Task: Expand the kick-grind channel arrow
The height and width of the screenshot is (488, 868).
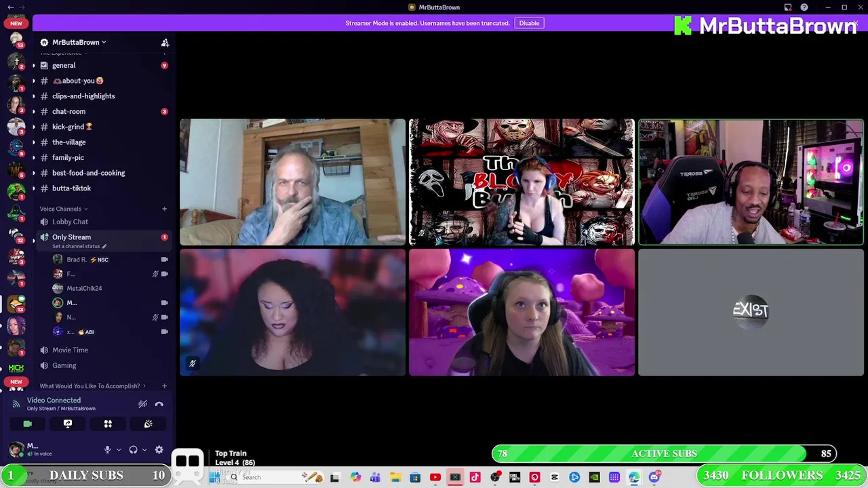Action: pos(33,127)
